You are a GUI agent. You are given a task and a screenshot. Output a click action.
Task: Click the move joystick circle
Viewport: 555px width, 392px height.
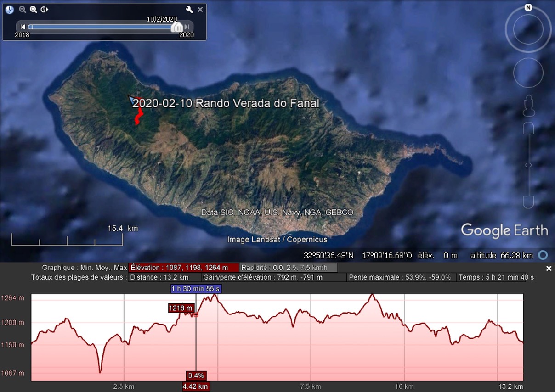click(528, 73)
